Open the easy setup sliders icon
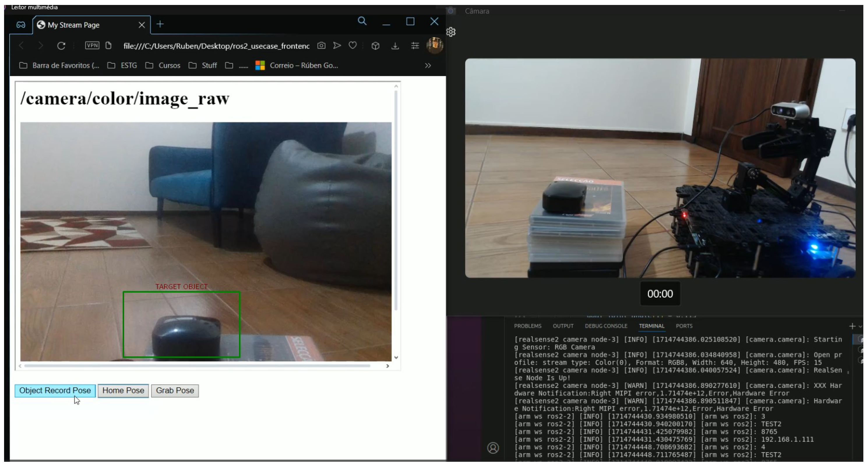868x467 pixels. 415,46
